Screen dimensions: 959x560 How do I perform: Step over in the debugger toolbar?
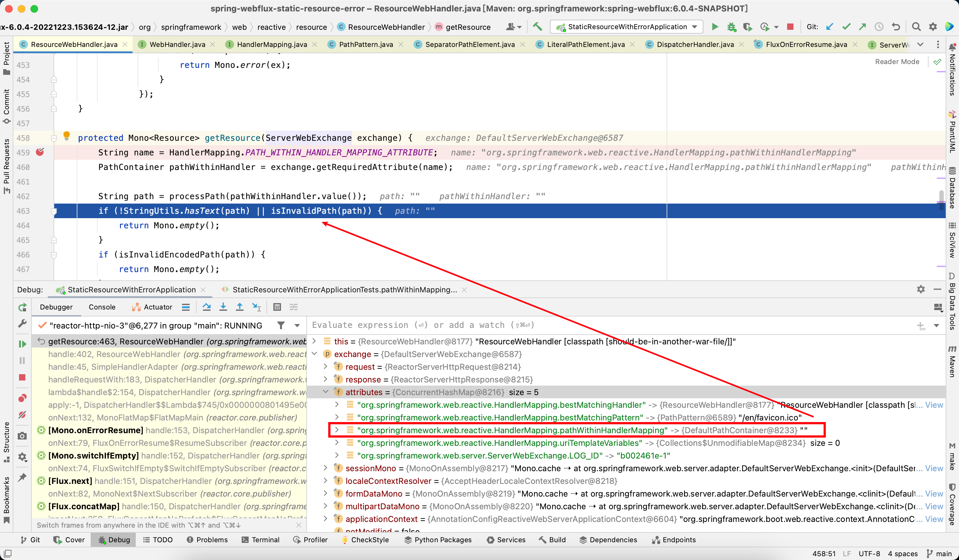click(207, 307)
